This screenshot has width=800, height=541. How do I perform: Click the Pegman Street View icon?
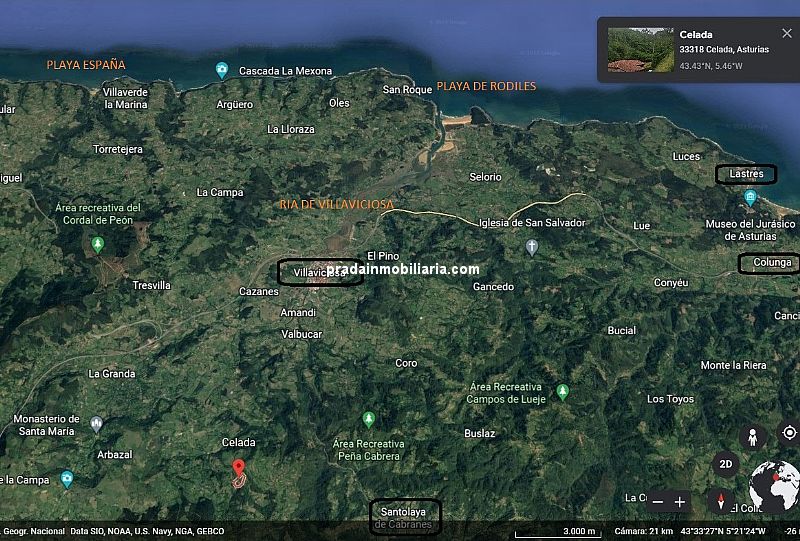click(753, 437)
